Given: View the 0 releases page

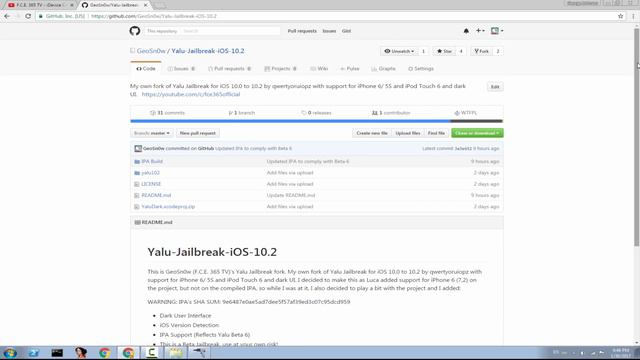Looking at the screenshot, I should click(316, 113).
